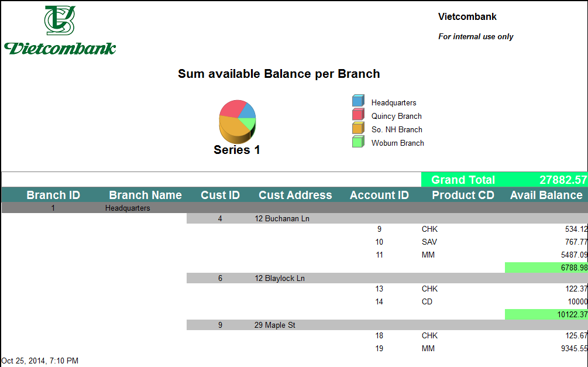This screenshot has height=367, width=588.
Task: Click the Cust ID column header
Action: pos(220,195)
